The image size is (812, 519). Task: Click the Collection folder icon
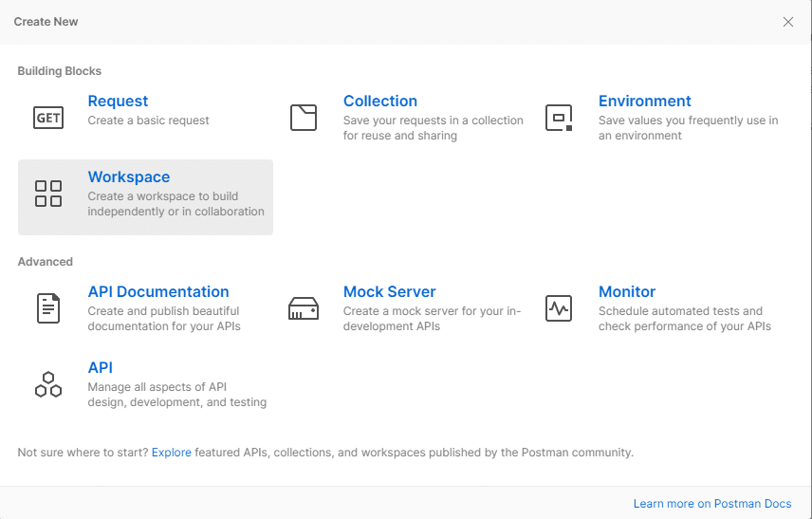click(304, 118)
